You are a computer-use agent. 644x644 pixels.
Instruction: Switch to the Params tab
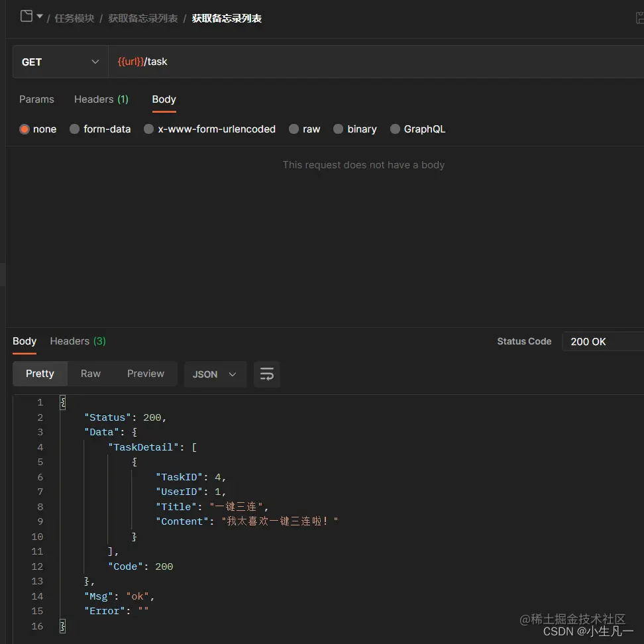[36, 99]
